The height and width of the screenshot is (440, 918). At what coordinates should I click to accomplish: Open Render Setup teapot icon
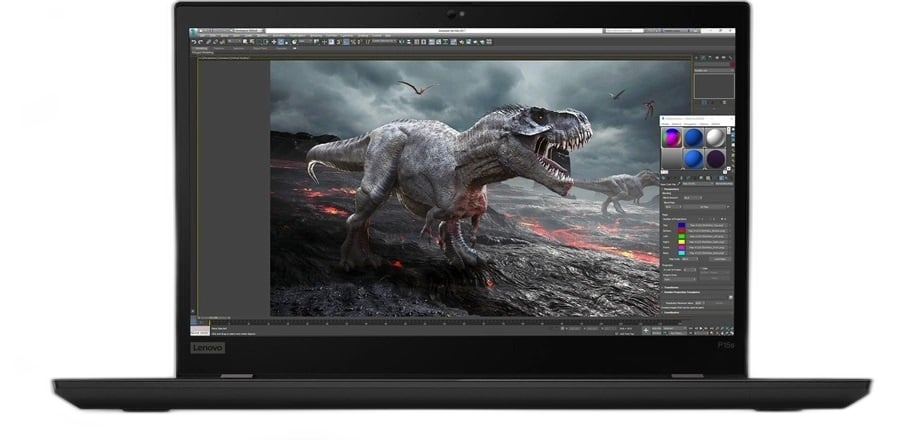coord(461,42)
